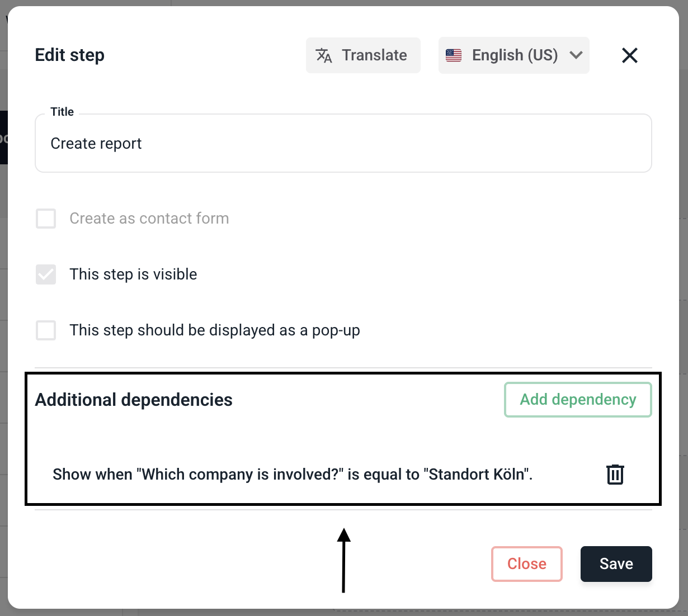Image resolution: width=688 pixels, height=616 pixels.
Task: Click the "Create as contact form" label
Action: 149,219
